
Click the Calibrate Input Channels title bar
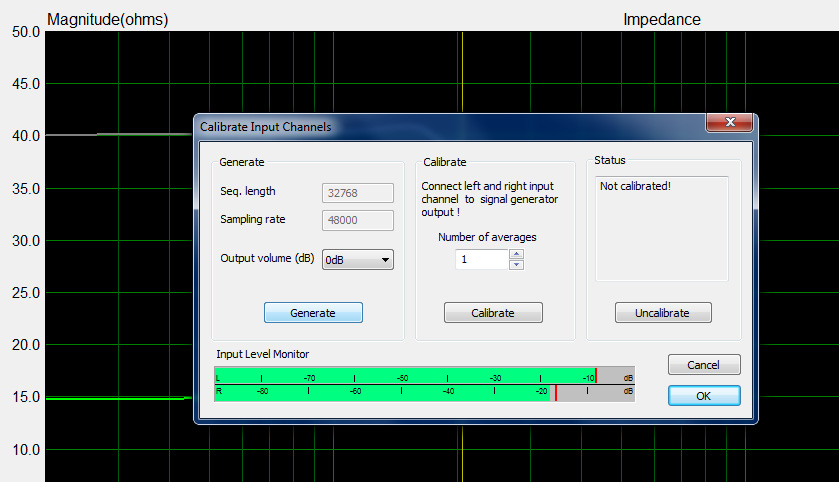pos(449,127)
